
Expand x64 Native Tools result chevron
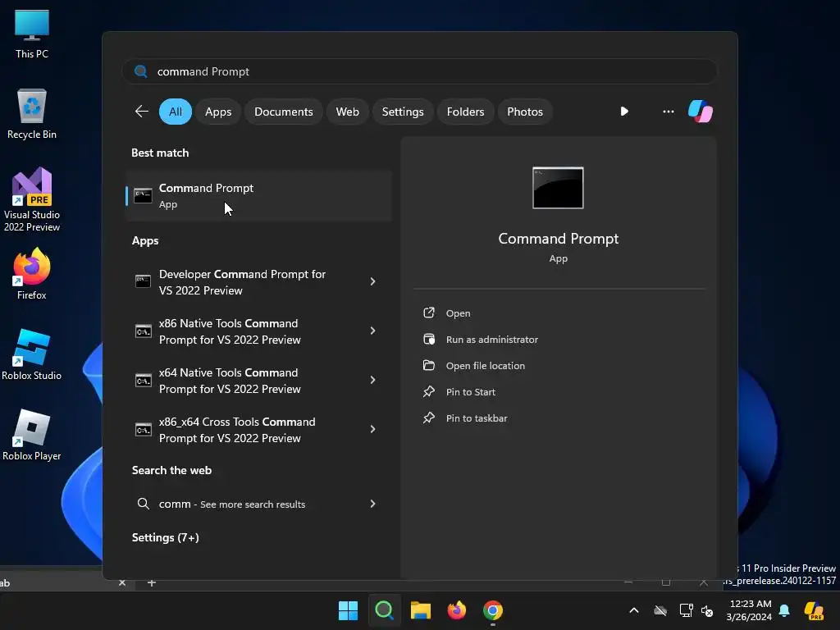coord(373,380)
